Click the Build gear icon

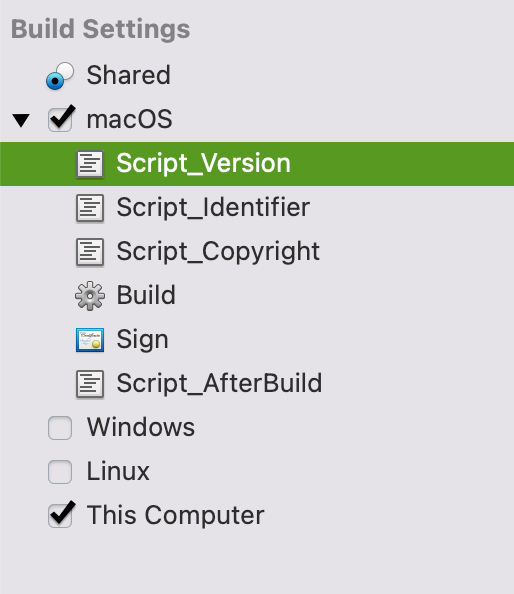click(x=90, y=296)
